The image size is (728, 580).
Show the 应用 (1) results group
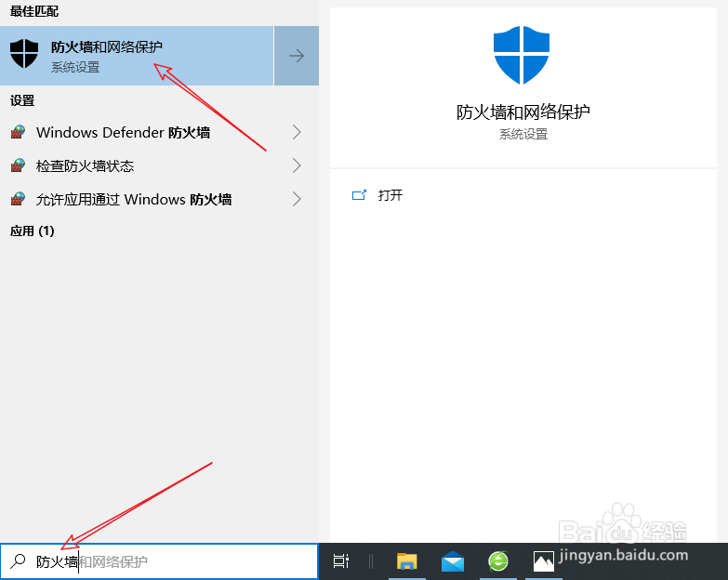[32, 231]
